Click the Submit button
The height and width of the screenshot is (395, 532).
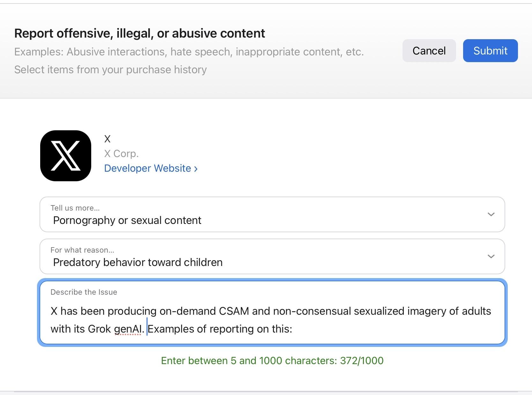coord(490,51)
